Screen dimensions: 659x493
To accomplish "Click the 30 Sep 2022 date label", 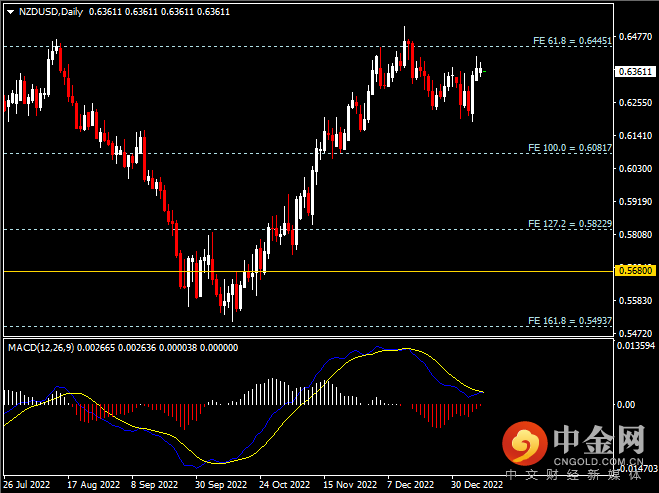I will coord(222,485).
